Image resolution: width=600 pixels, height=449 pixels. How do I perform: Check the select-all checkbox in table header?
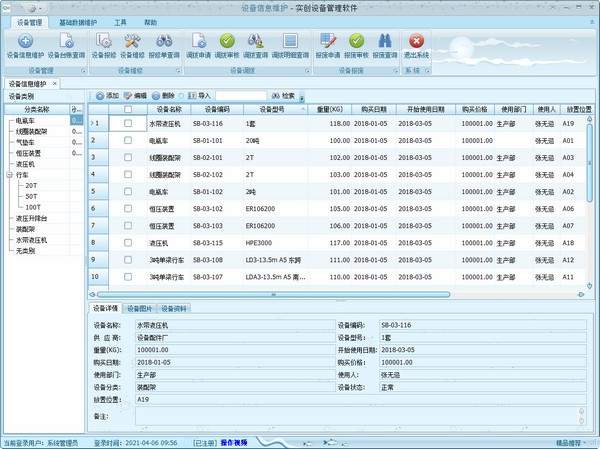127,109
